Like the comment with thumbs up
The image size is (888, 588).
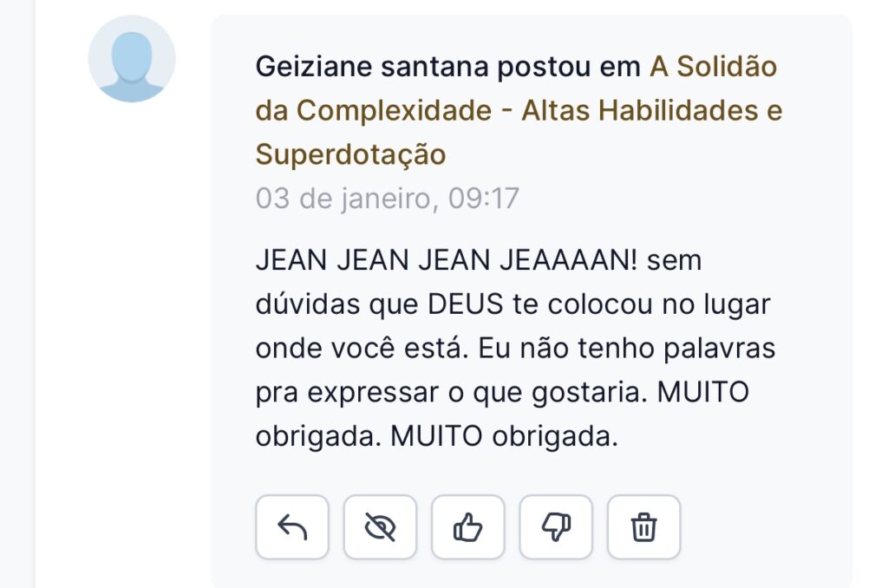[x=468, y=527]
